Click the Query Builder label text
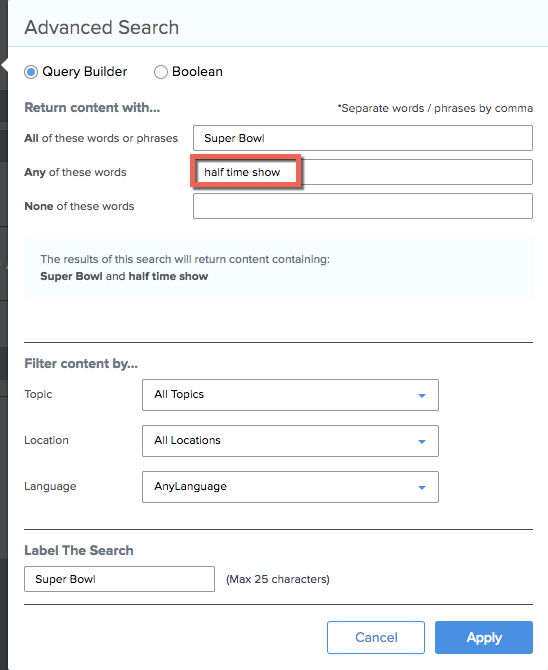Viewport: 548px width, 670px height. click(x=85, y=71)
